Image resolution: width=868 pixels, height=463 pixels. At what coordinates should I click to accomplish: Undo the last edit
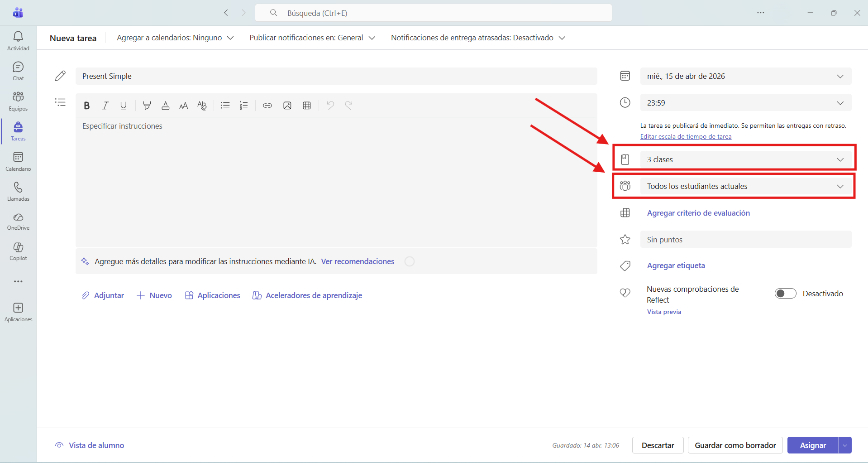coord(330,106)
